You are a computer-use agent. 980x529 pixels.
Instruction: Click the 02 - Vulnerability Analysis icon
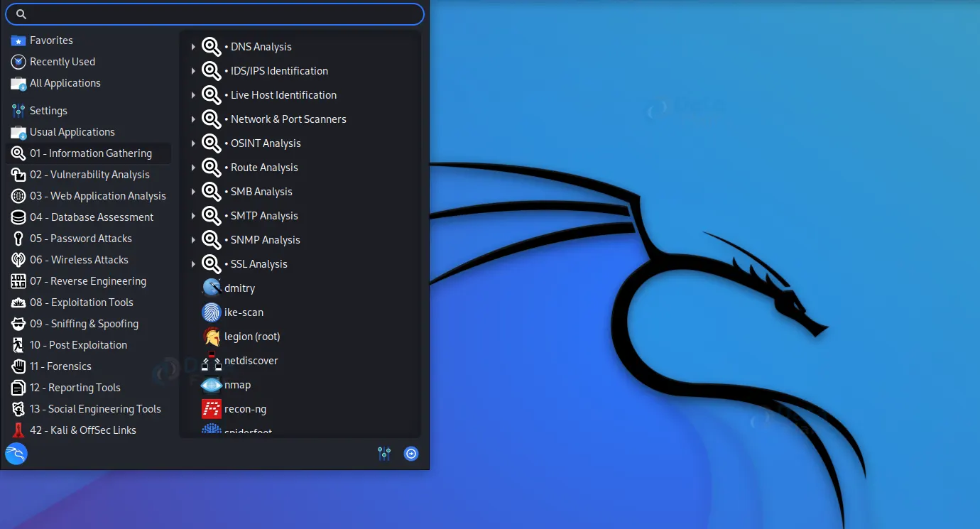[x=18, y=175]
